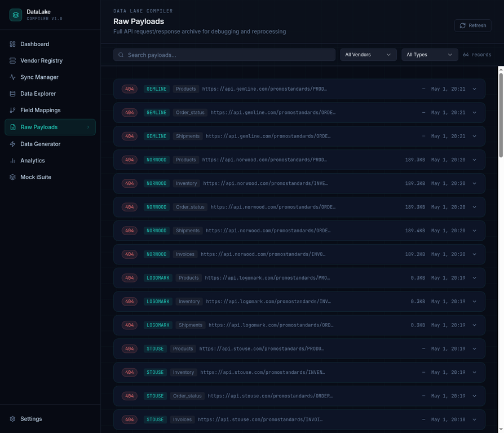Click the Sync Manager activity icon
This screenshot has height=433, width=504.
click(x=12, y=77)
